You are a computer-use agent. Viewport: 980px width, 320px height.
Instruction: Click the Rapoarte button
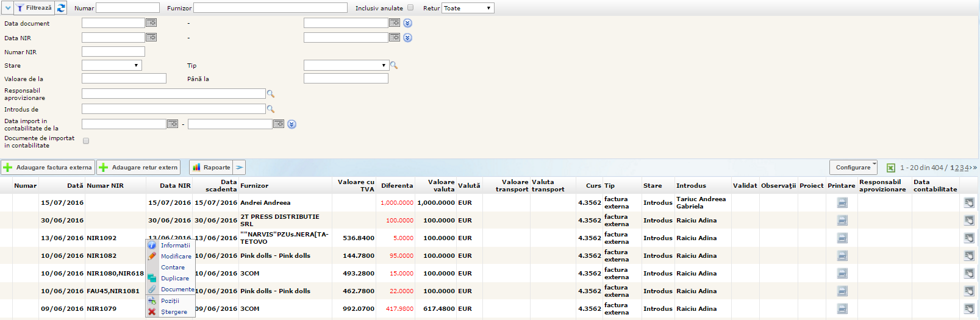(x=211, y=168)
